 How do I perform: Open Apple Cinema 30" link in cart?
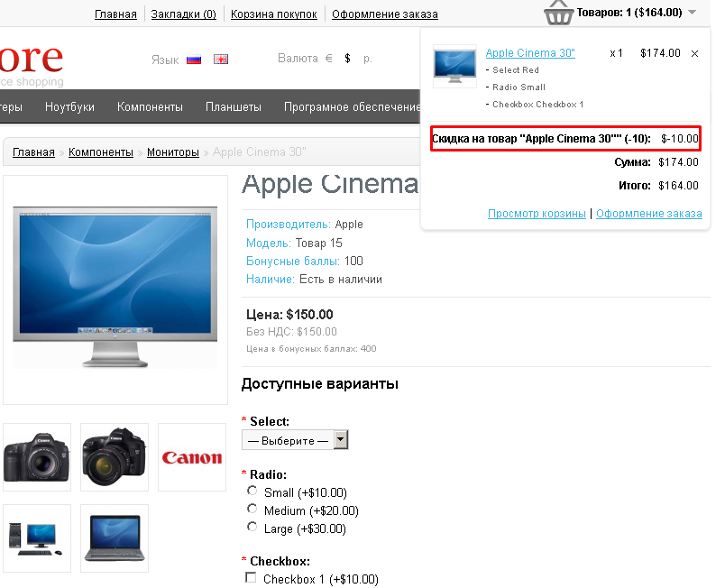(530, 53)
